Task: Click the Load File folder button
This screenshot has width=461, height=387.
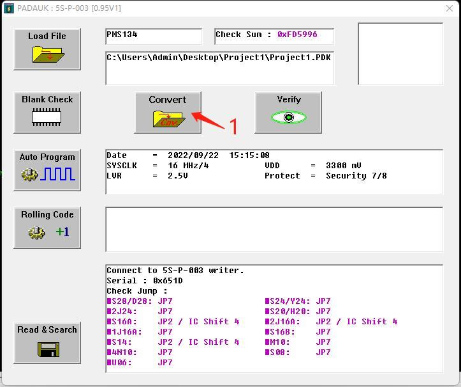Action: tap(47, 49)
